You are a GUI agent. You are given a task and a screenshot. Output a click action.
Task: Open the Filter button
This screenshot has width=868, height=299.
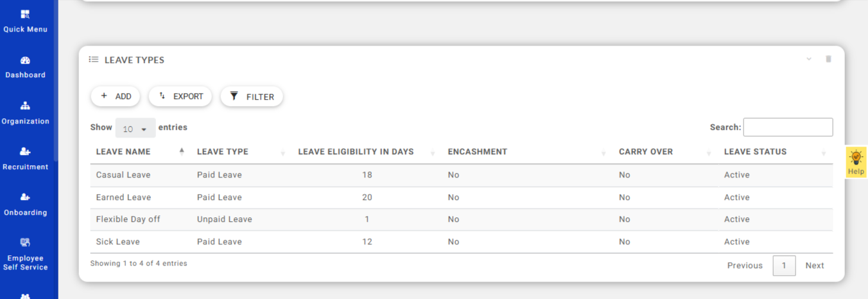(x=252, y=96)
